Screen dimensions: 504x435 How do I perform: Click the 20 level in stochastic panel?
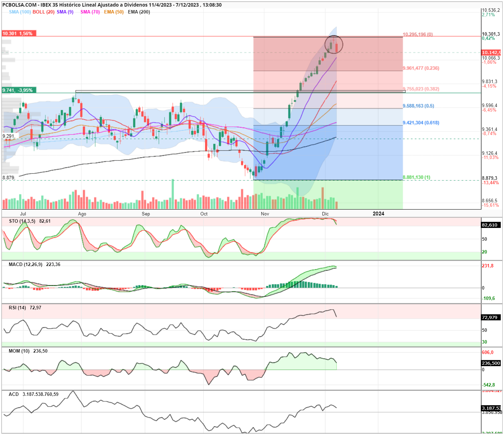[x=485, y=252]
